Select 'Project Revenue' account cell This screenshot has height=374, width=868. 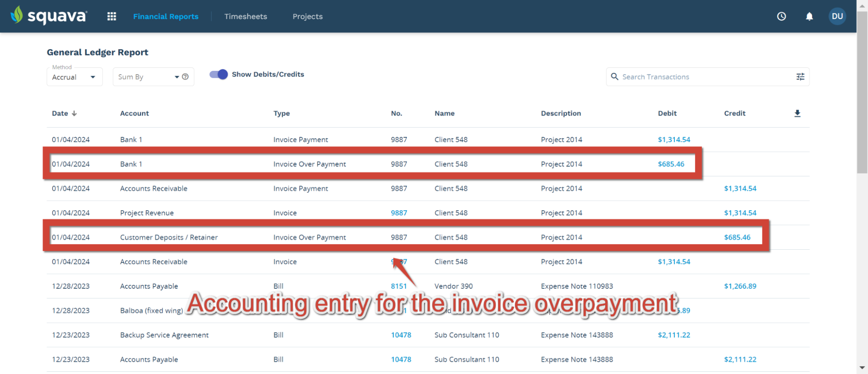(x=147, y=213)
